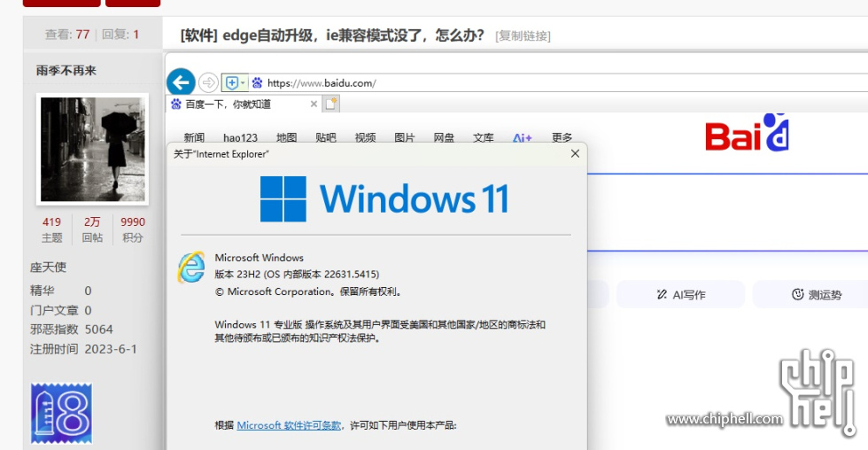Open the 地图 link on Baidu
The image size is (868, 450).
(286, 137)
